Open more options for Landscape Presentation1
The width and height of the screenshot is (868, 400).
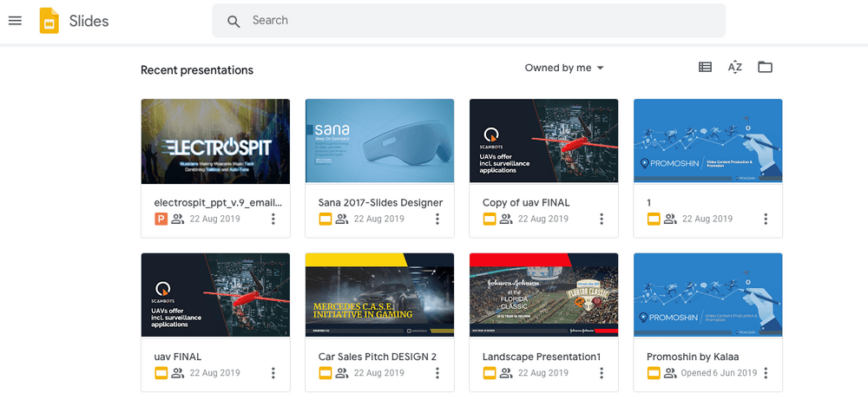tap(602, 373)
